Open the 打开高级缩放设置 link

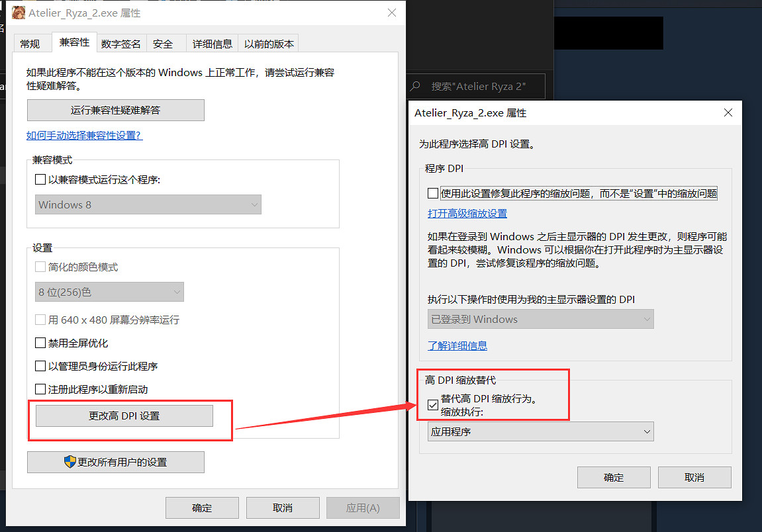tap(467, 214)
